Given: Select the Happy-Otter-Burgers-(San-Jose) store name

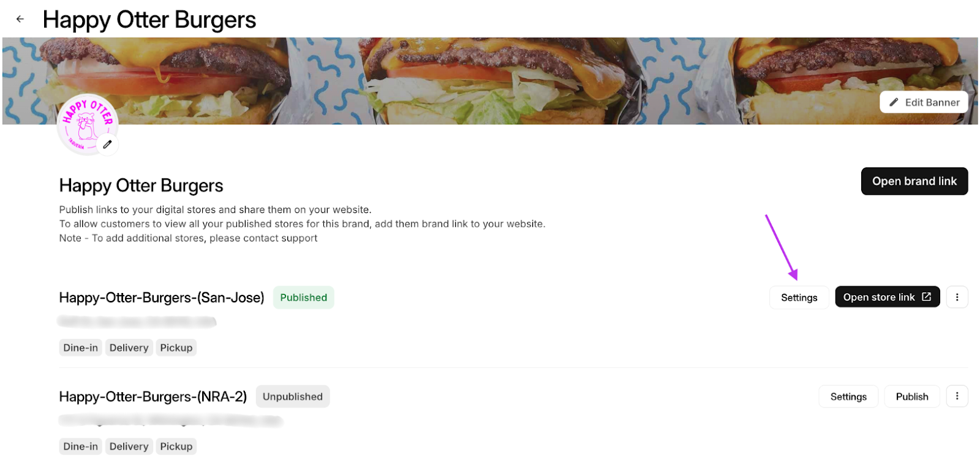Looking at the screenshot, I should (x=161, y=297).
